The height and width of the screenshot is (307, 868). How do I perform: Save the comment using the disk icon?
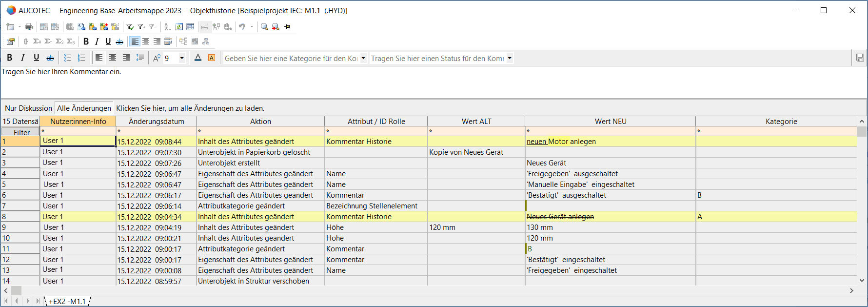(860, 58)
